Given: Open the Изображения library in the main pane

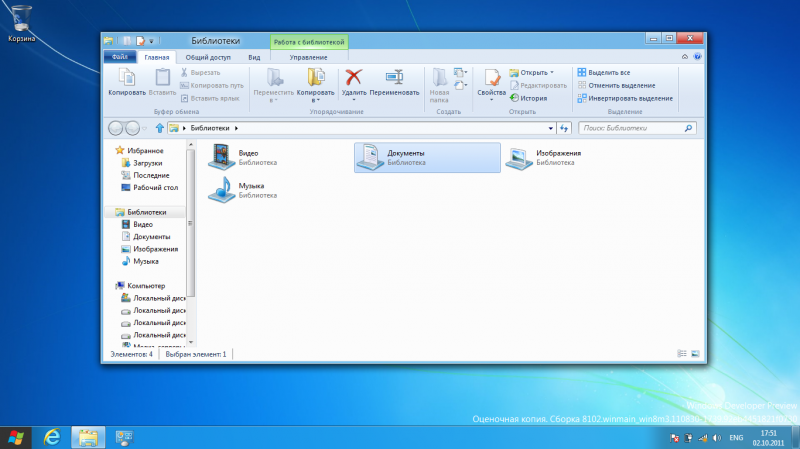Looking at the screenshot, I should tap(518, 157).
